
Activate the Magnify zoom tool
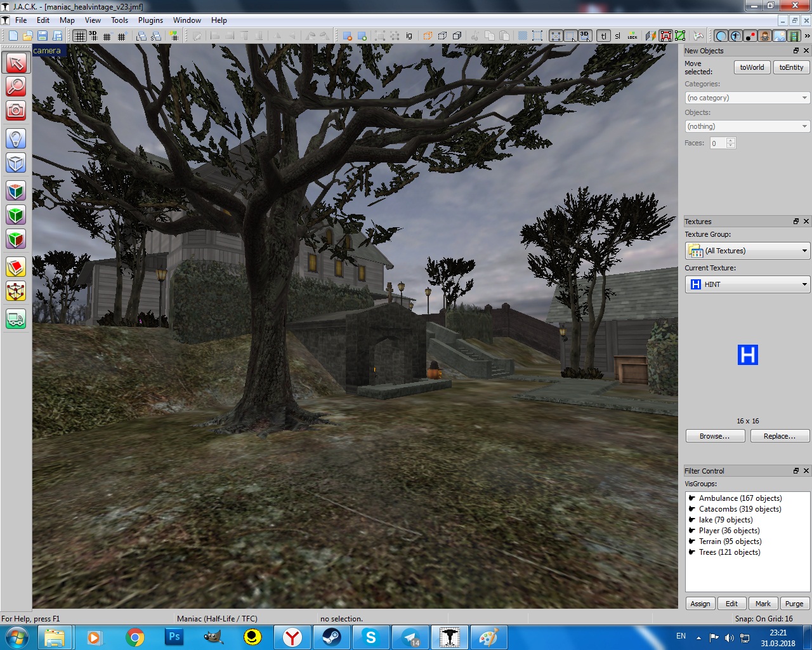[16, 86]
